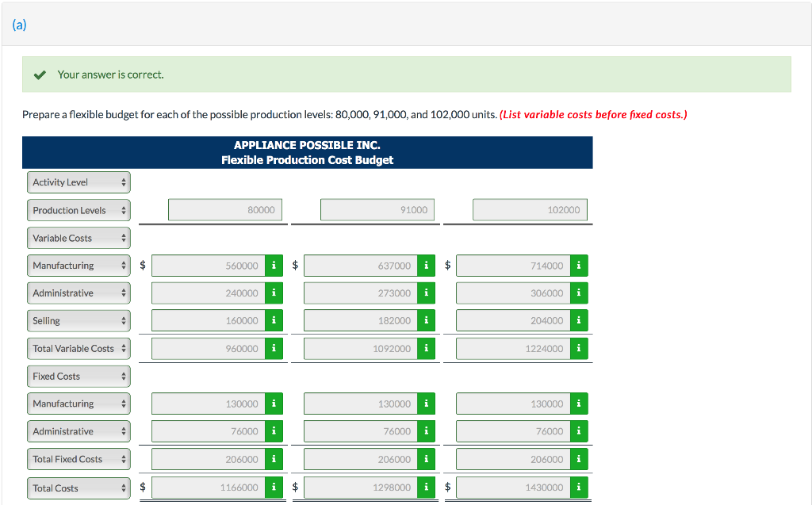This screenshot has height=505, width=812.
Task: Open the Activity Level dropdown
Action: coord(79,182)
